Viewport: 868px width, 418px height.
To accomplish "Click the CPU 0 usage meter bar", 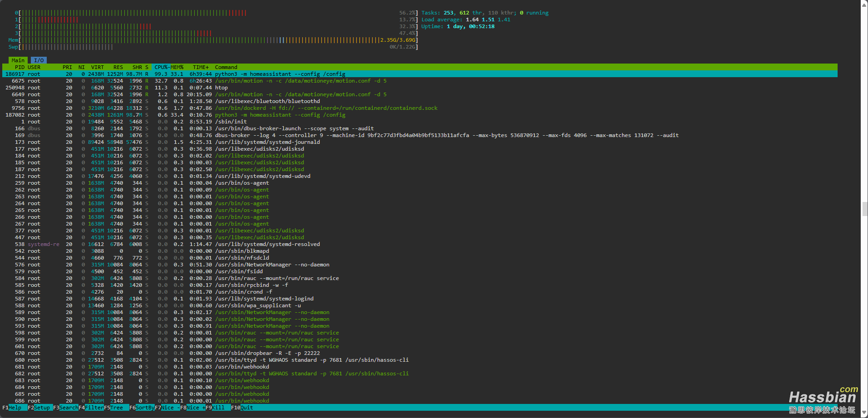I will (216, 13).
